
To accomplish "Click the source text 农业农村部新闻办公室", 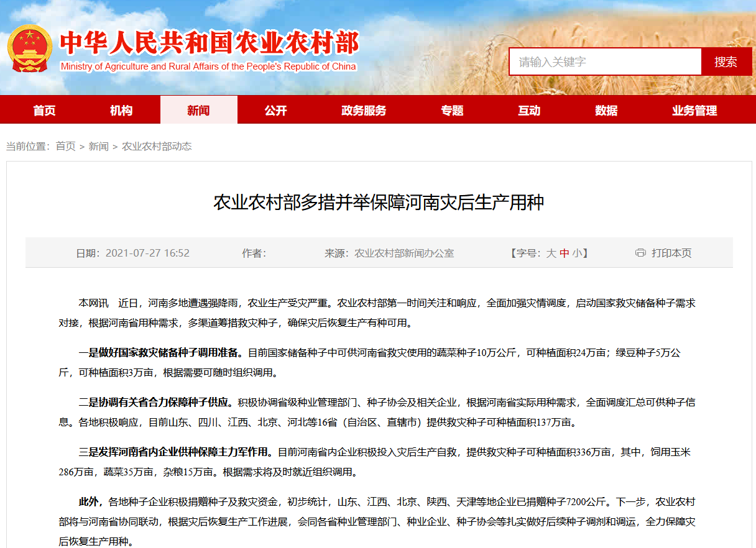I will (x=404, y=253).
